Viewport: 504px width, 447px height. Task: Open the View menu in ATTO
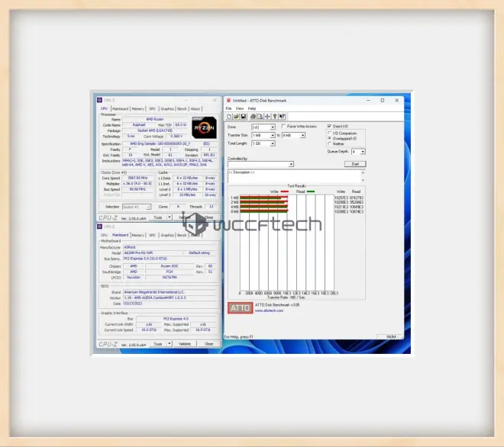pos(239,108)
